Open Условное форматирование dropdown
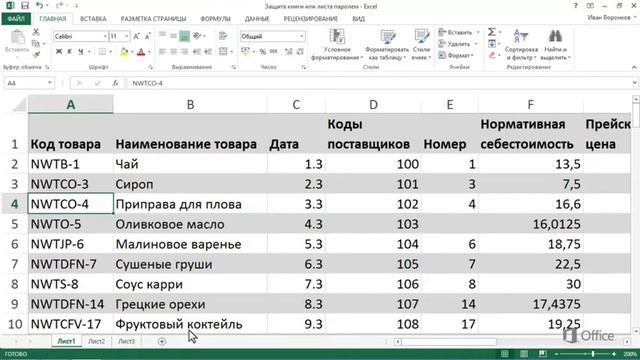Image resolution: width=640 pixels, height=360 pixels. pyautogui.click(x=337, y=45)
